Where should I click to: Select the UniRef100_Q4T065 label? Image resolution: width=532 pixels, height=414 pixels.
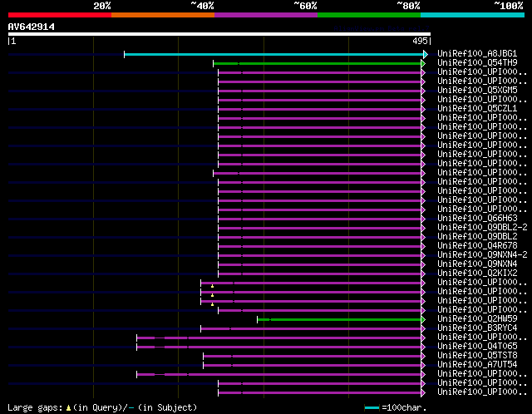[477, 346]
